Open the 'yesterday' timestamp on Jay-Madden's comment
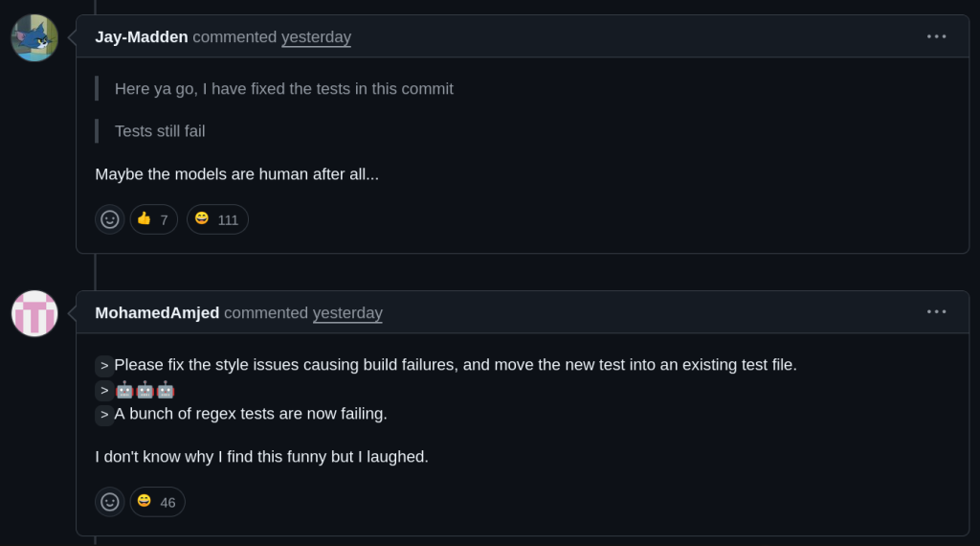The width and height of the screenshot is (980, 546). [x=316, y=37]
